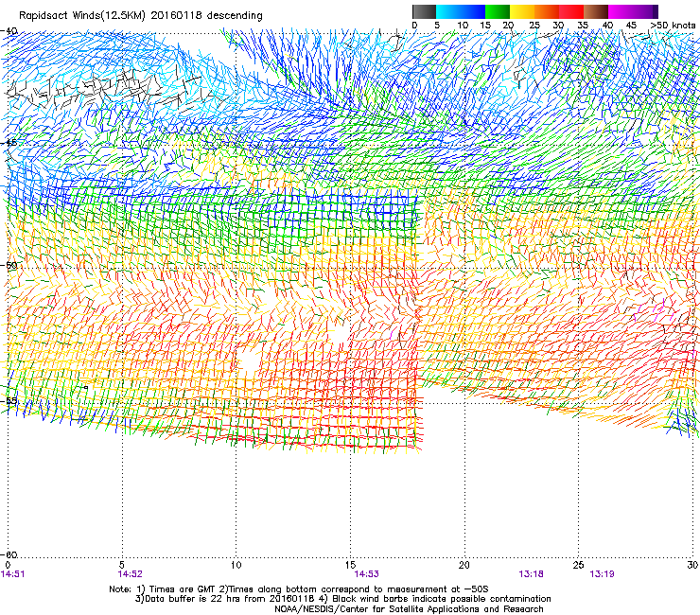Select the green 15-20 knots legend swatch
Screen dimensions: 700x615
[x=498, y=11]
